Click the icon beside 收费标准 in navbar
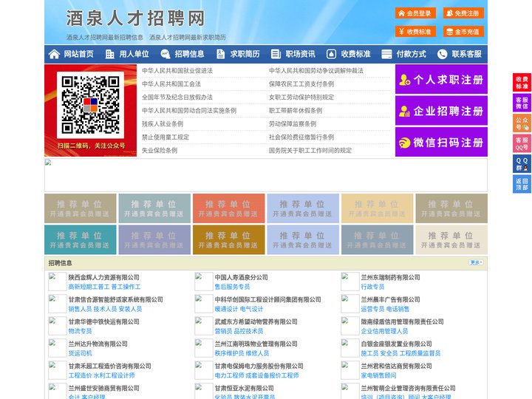The height and width of the screenshot is (399, 532). (x=331, y=54)
